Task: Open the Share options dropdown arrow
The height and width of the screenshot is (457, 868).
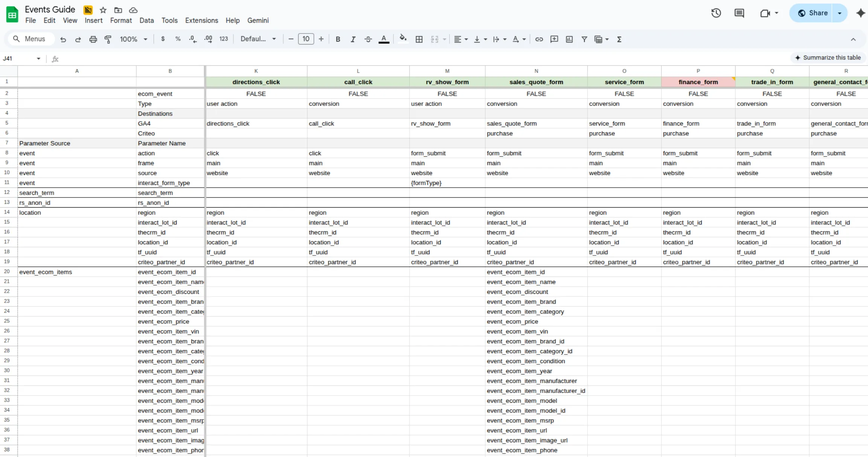Action: coord(839,13)
